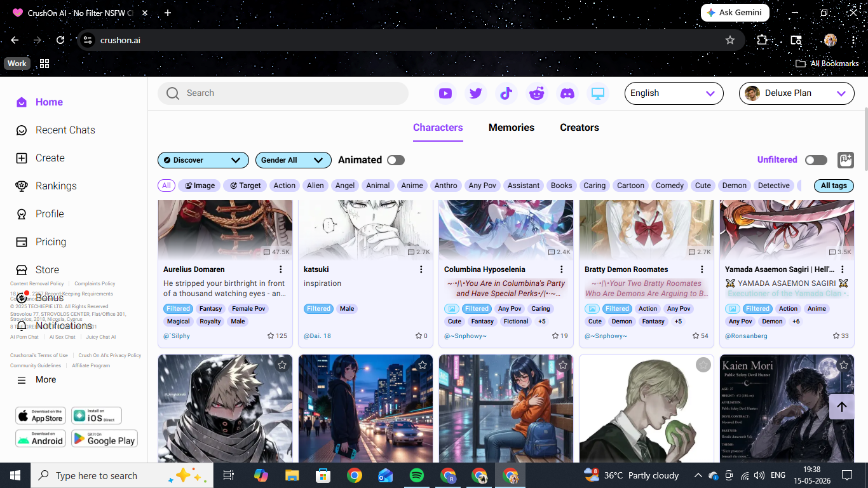Viewport: 868px width, 488px height.
Task: Open the Deluxe Plan account dropdown
Action: tap(797, 93)
